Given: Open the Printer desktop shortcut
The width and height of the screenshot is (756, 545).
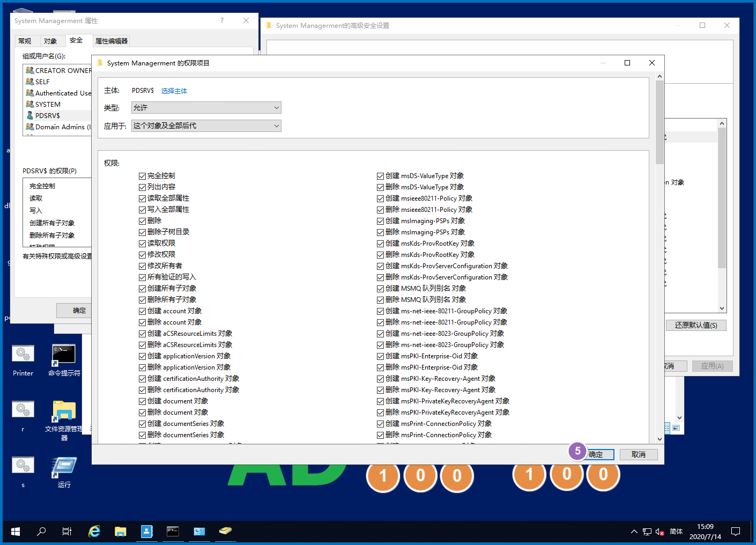Looking at the screenshot, I should (23, 360).
